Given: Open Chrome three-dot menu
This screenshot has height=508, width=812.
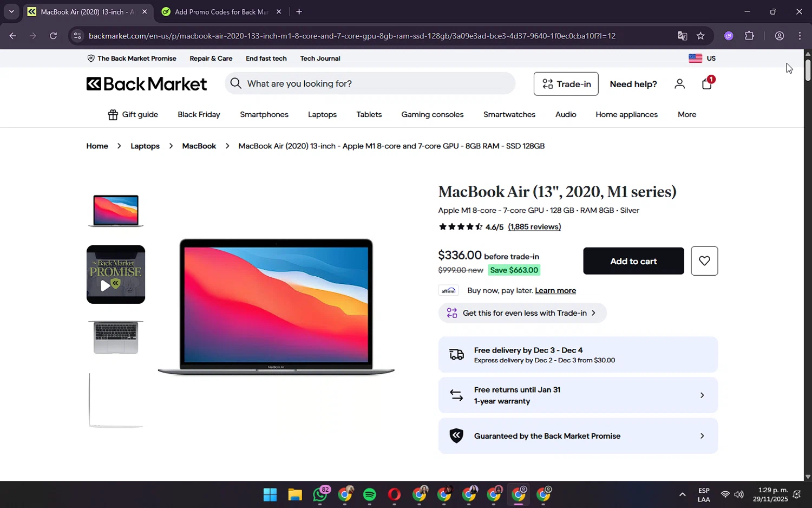Looking at the screenshot, I should 800,36.
